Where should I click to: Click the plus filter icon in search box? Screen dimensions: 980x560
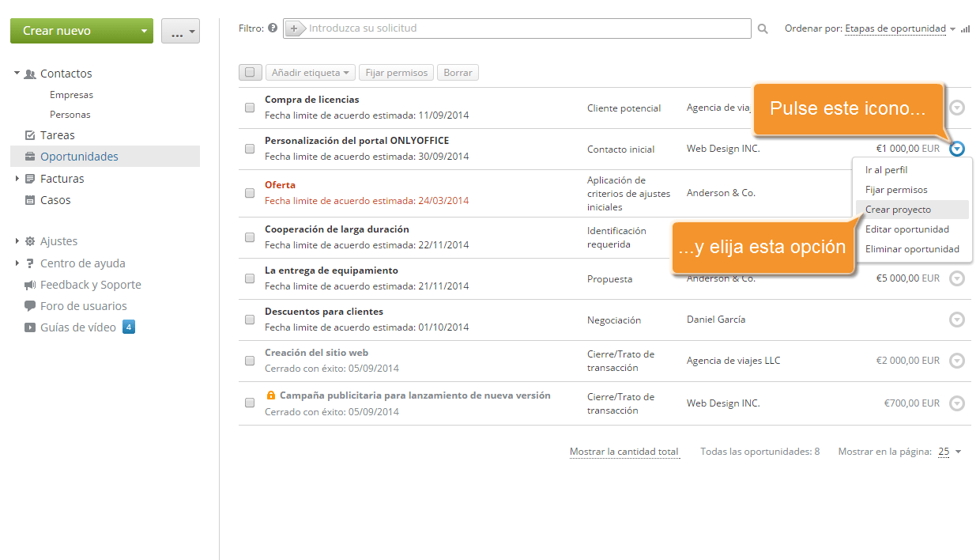294,28
